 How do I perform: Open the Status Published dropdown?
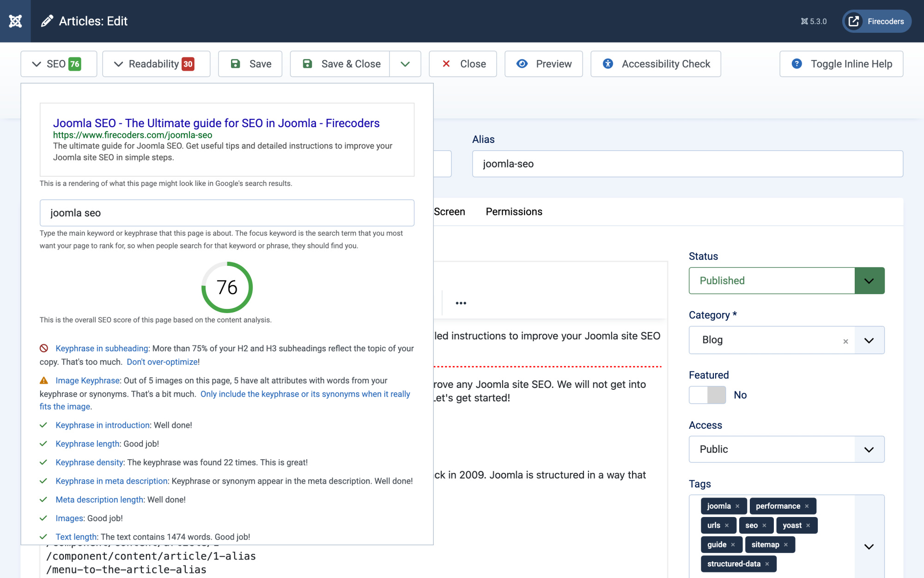(x=786, y=280)
